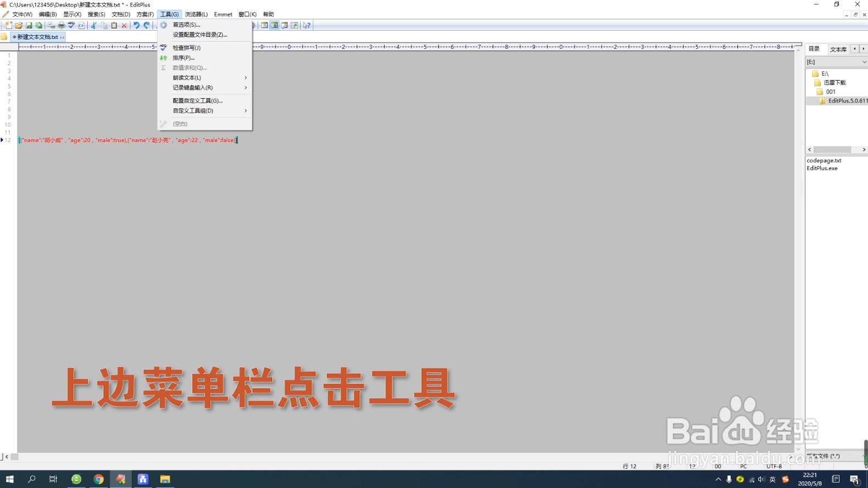Open the 搜索(S) menu
Image resolution: width=868 pixels, height=488 pixels.
click(97, 14)
